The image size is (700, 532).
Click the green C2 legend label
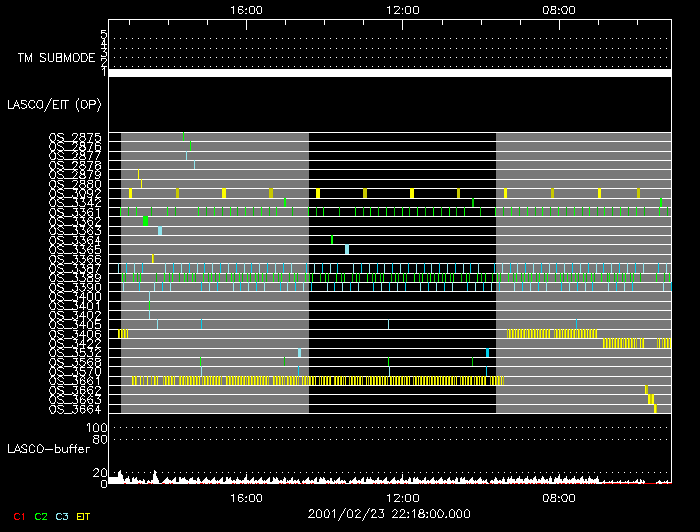click(40, 516)
